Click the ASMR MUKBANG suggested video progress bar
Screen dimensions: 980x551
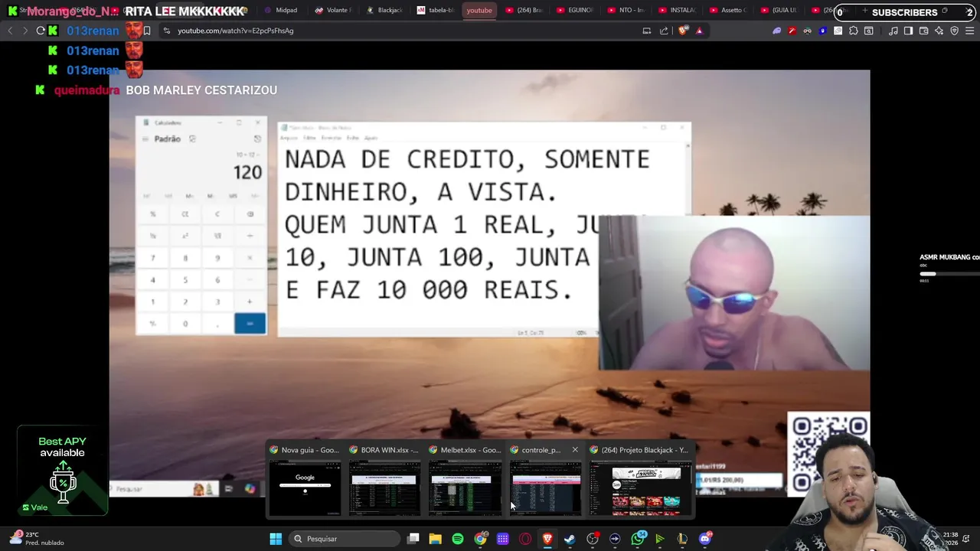click(949, 273)
